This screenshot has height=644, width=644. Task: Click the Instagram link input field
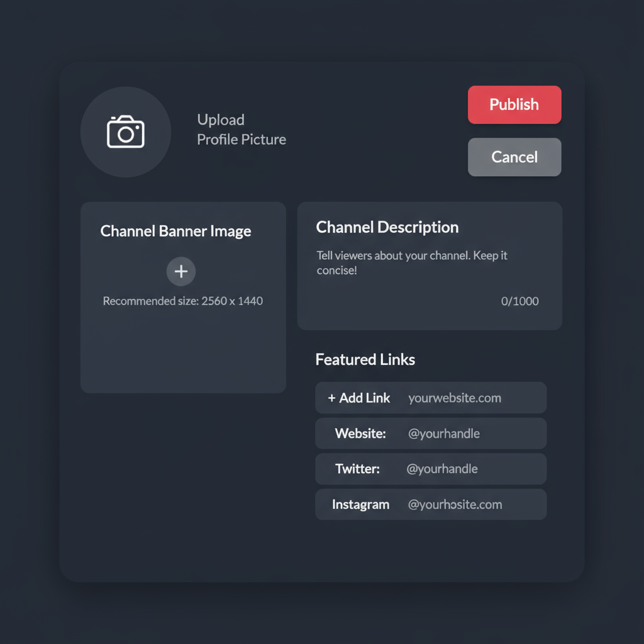pyautogui.click(x=455, y=504)
